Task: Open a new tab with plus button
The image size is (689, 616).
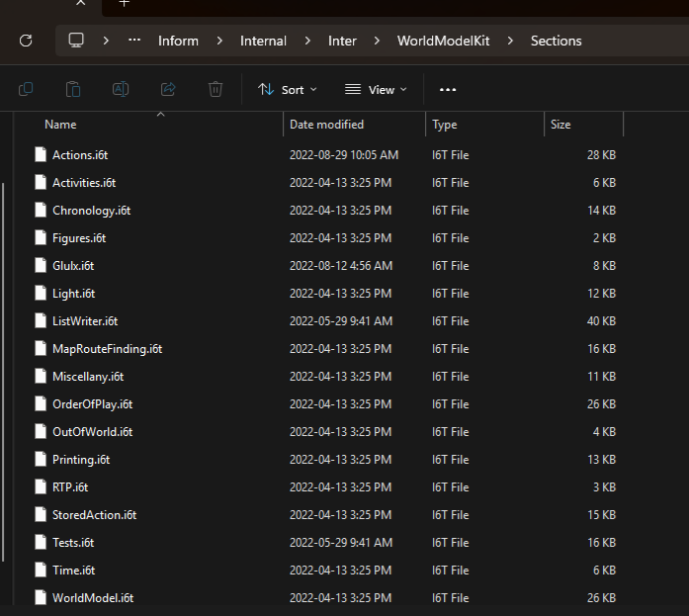Action: [124, 4]
